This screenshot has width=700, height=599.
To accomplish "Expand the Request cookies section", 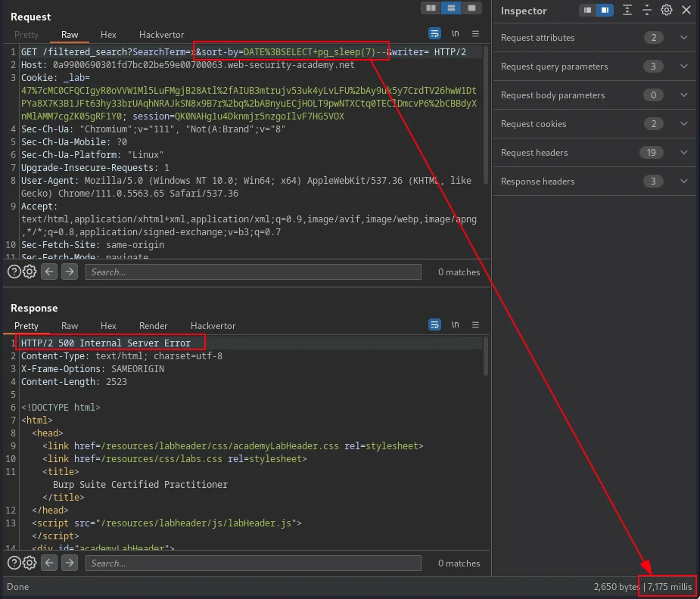I will pyautogui.click(x=684, y=123).
